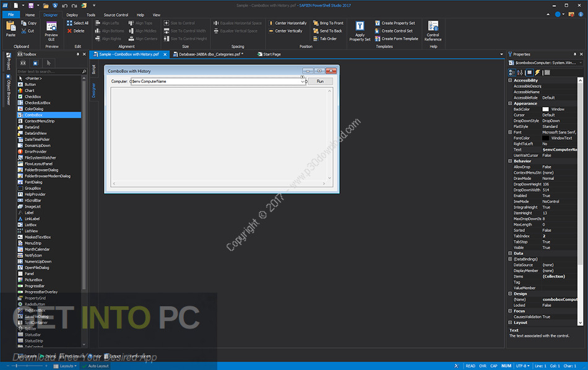Toggle the CAP indicator in status bar
This screenshot has width=588, height=370.
coord(494,366)
